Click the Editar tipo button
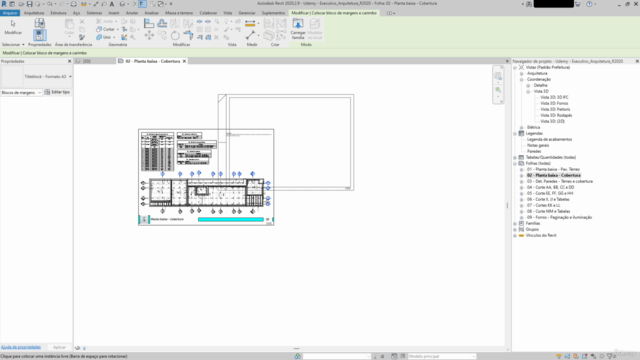 click(57, 92)
